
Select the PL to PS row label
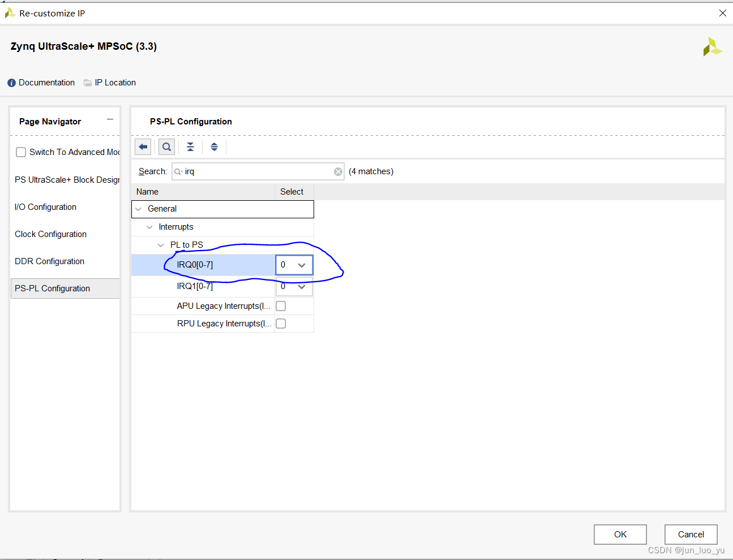(x=187, y=245)
